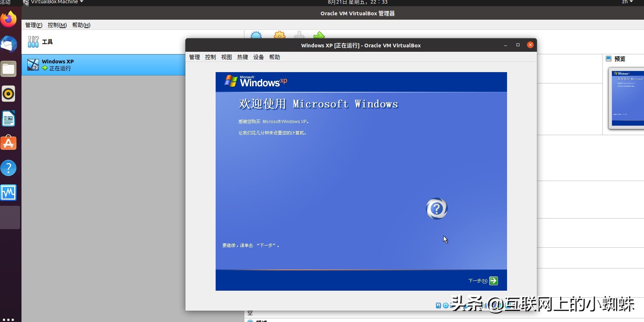Click the text 让我们花几分钟来设置您的计算机
Viewport: 644px width, 322px height.
coord(272,133)
